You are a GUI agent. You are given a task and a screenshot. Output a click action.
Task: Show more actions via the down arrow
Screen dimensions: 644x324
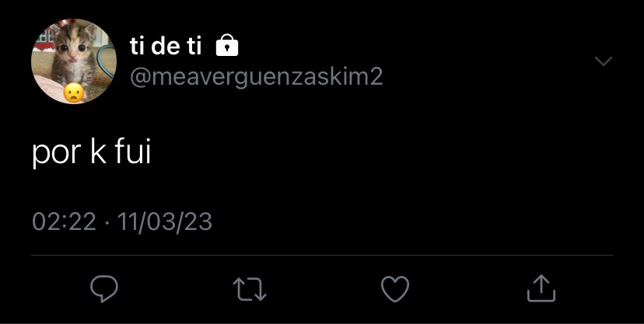pos(604,61)
